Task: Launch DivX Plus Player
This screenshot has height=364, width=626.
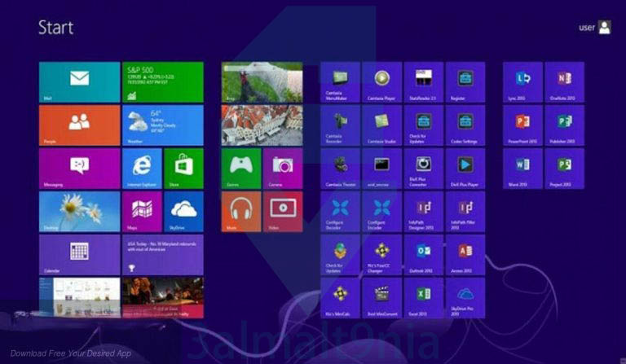Action: click(x=465, y=169)
